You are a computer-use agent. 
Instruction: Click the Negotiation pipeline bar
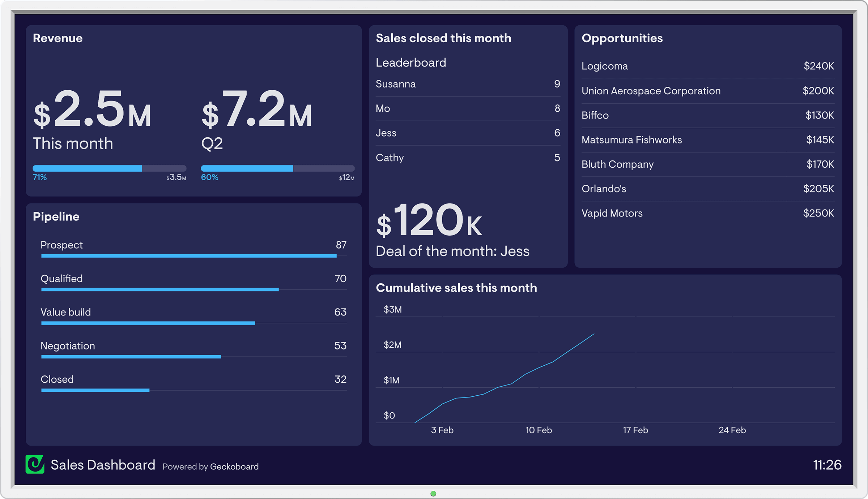tap(131, 357)
